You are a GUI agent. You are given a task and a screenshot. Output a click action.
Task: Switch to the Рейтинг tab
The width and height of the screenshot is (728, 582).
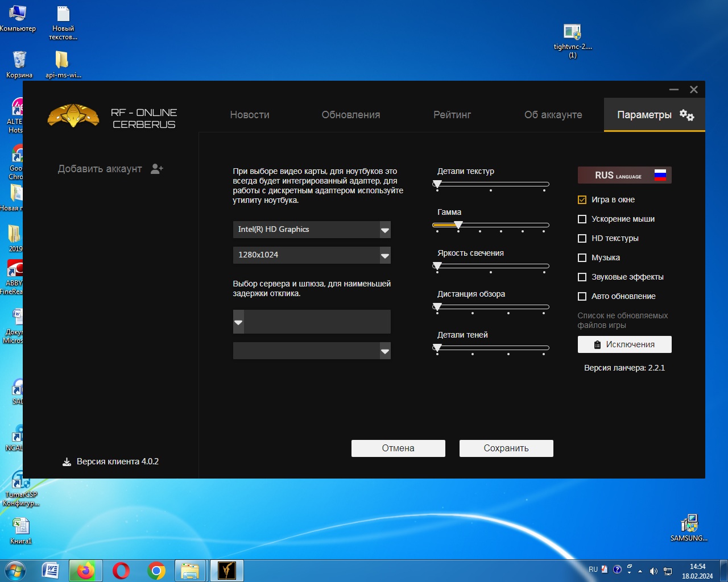coord(452,115)
